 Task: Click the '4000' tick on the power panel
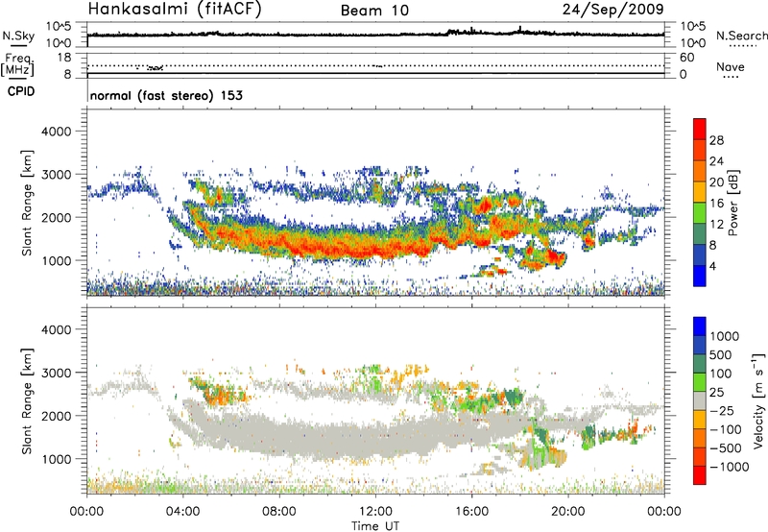[57, 131]
